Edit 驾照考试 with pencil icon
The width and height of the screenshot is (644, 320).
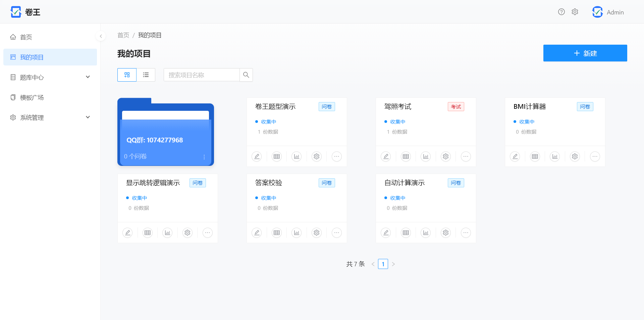[386, 156]
